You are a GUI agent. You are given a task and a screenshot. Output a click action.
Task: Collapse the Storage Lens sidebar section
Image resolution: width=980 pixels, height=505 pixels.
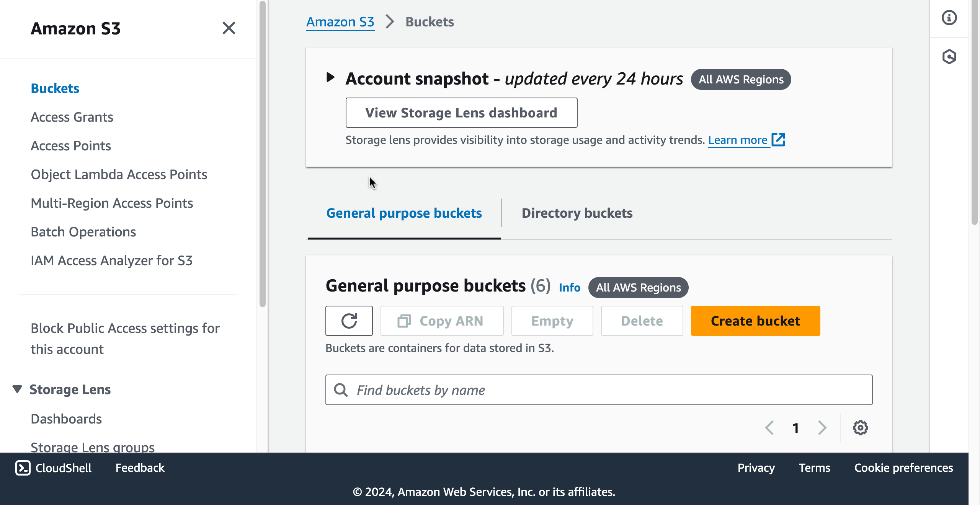(x=17, y=389)
